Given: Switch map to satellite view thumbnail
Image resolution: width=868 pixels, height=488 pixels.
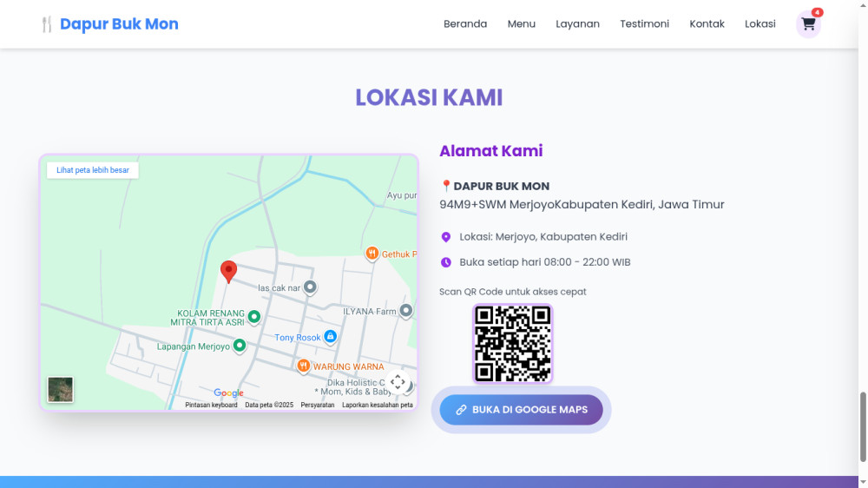Looking at the screenshot, I should 61,390.
